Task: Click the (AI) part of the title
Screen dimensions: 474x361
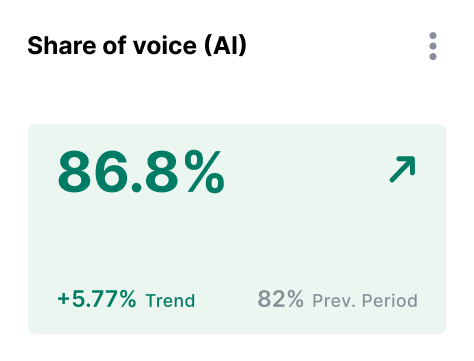Action: 225,46
